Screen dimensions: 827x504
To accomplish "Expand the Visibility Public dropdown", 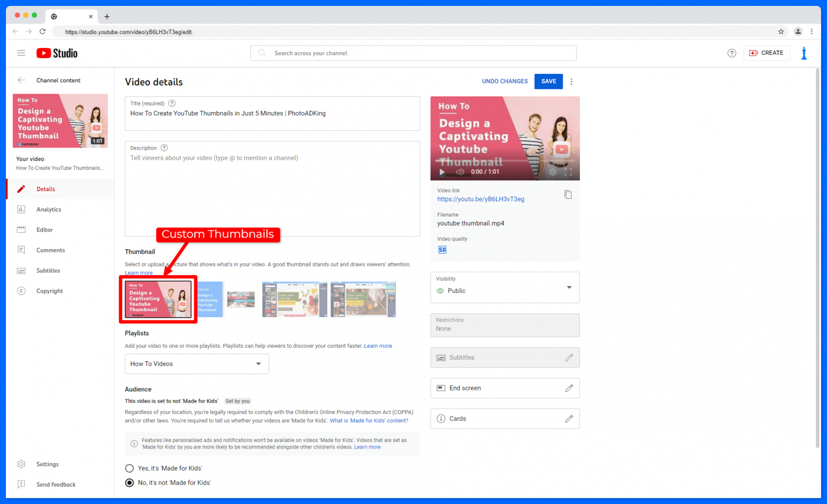I will (x=569, y=288).
